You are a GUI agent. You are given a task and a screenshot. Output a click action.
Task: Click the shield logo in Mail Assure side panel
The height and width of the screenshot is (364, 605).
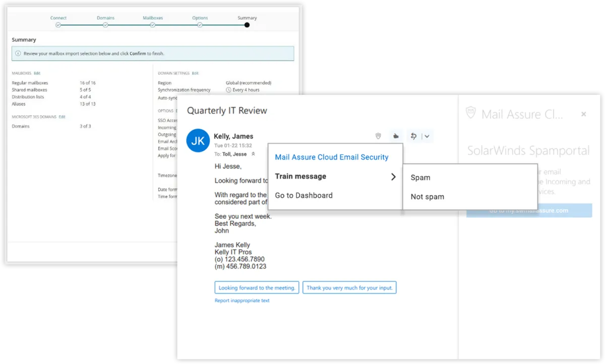tap(470, 113)
